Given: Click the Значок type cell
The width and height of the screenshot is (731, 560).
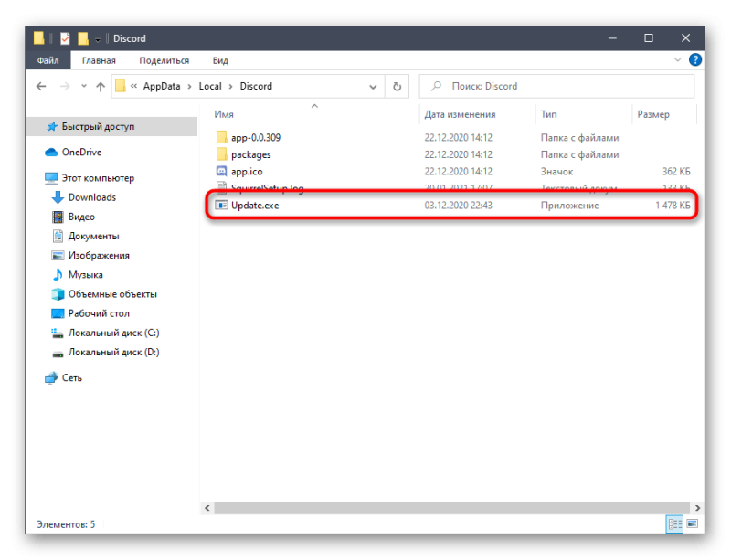Looking at the screenshot, I should pyautogui.click(x=556, y=172).
